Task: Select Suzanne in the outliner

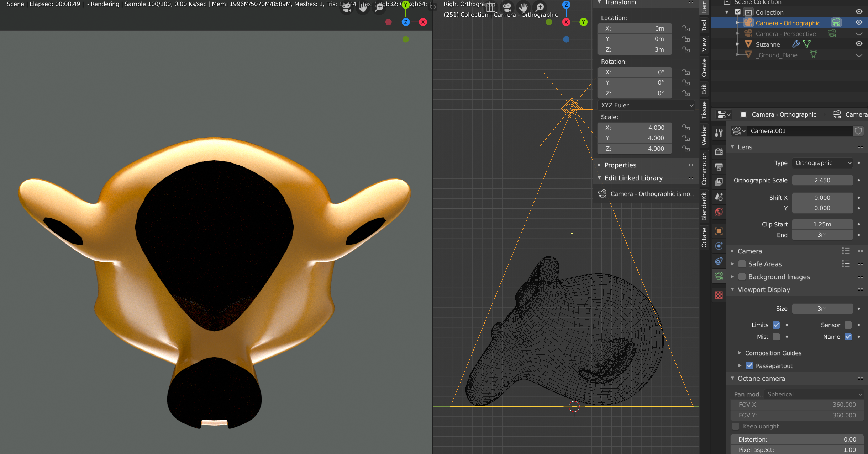Action: pyautogui.click(x=768, y=44)
